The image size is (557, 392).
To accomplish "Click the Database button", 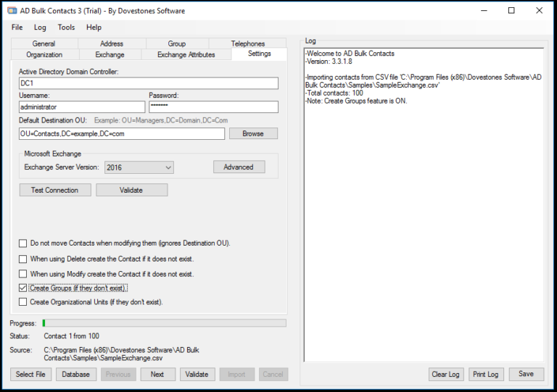I will click(x=76, y=375).
